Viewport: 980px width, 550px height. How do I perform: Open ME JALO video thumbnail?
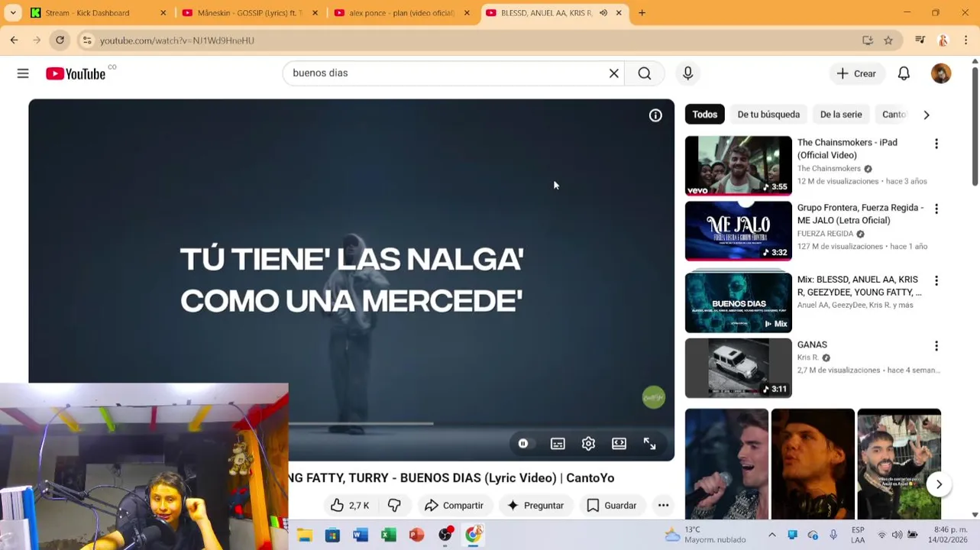[x=739, y=231]
